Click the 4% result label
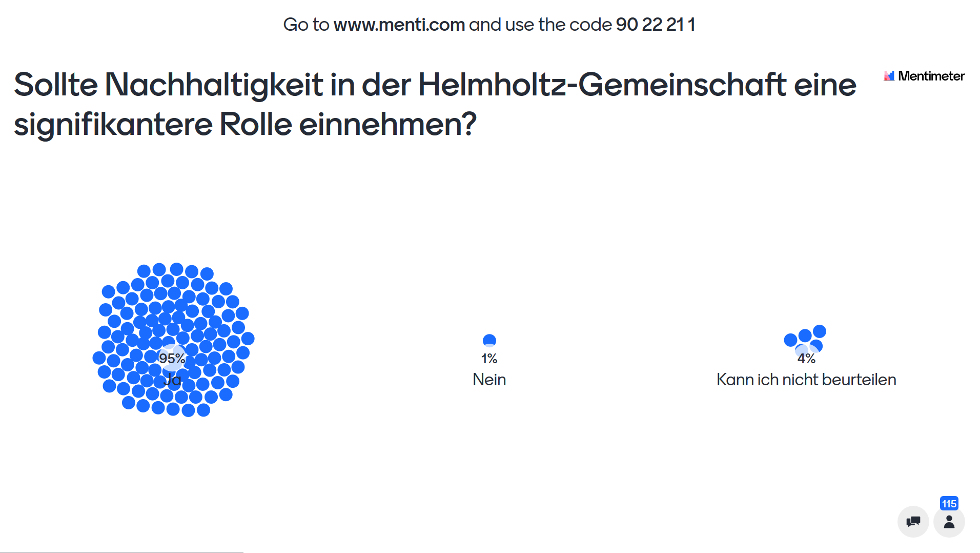Image resolution: width=980 pixels, height=553 pixels. coord(806,359)
